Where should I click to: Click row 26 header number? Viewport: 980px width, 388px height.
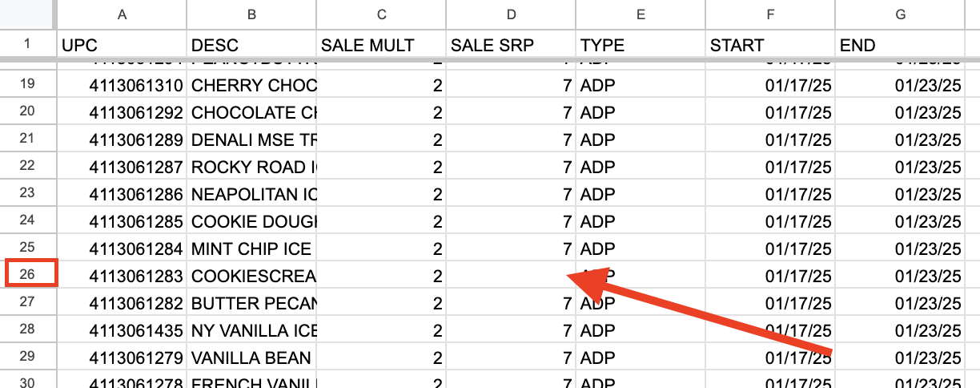[28, 274]
